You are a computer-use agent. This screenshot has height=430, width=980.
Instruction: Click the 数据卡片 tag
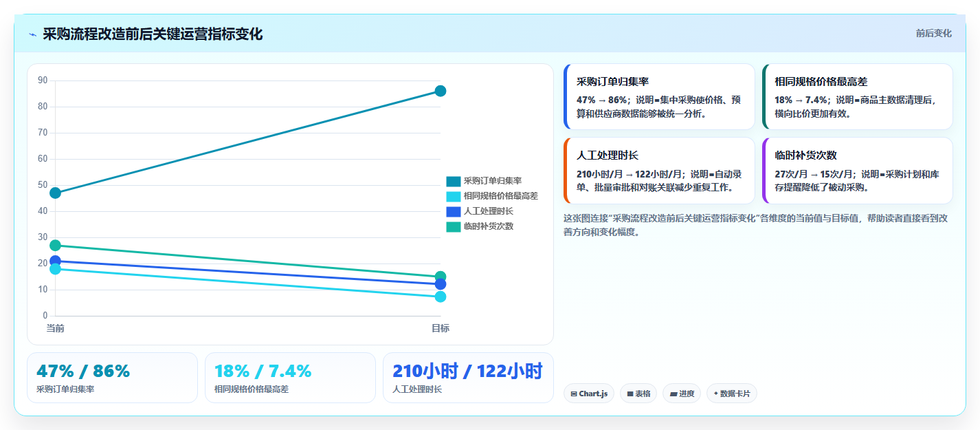tap(732, 394)
